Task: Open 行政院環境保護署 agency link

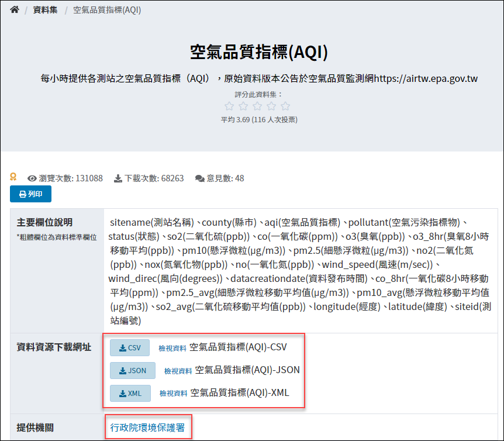Action: 147,428
